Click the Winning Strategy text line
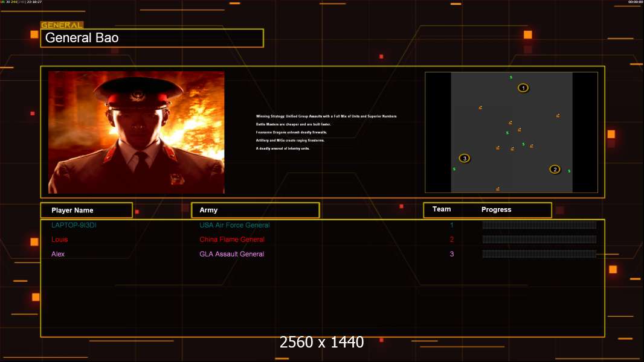644x362 pixels. [x=326, y=116]
